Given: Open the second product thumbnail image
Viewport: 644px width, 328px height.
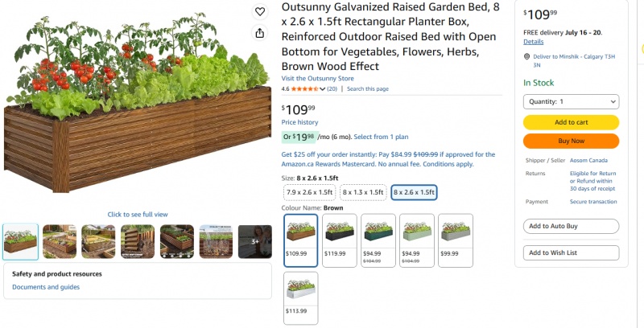Looking at the screenshot, I should pos(60,241).
